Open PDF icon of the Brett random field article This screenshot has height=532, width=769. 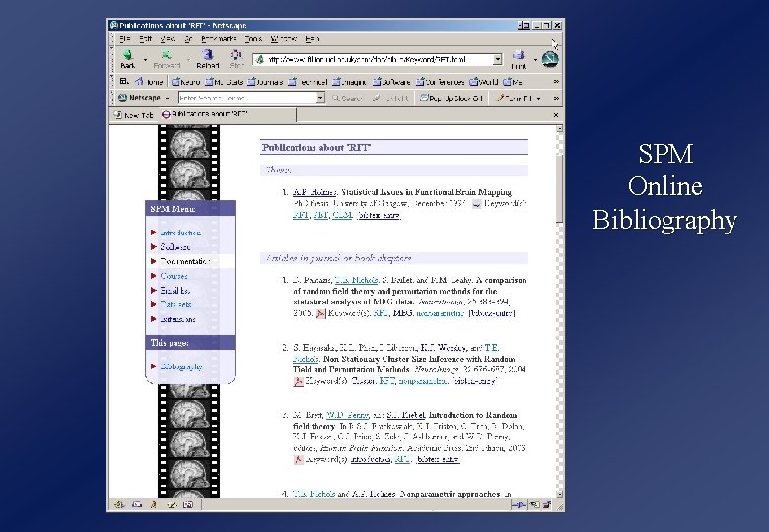coord(298,459)
